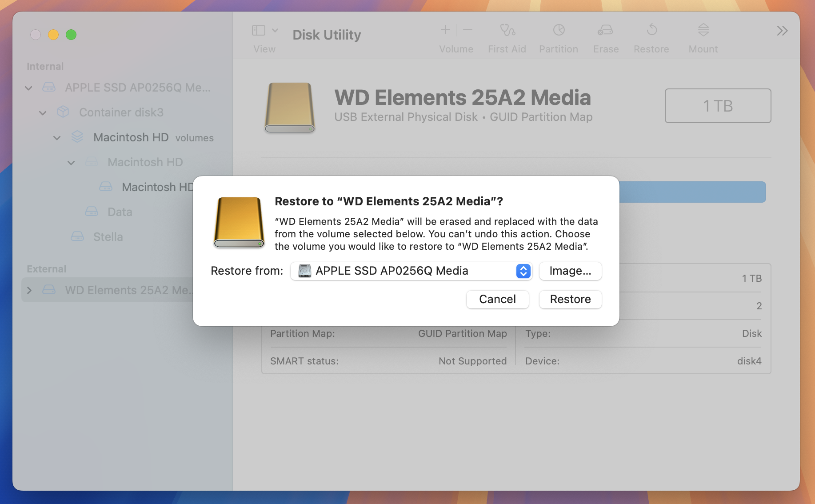This screenshot has width=815, height=504.
Task: Click the External sidebar section header
Action: 46,269
